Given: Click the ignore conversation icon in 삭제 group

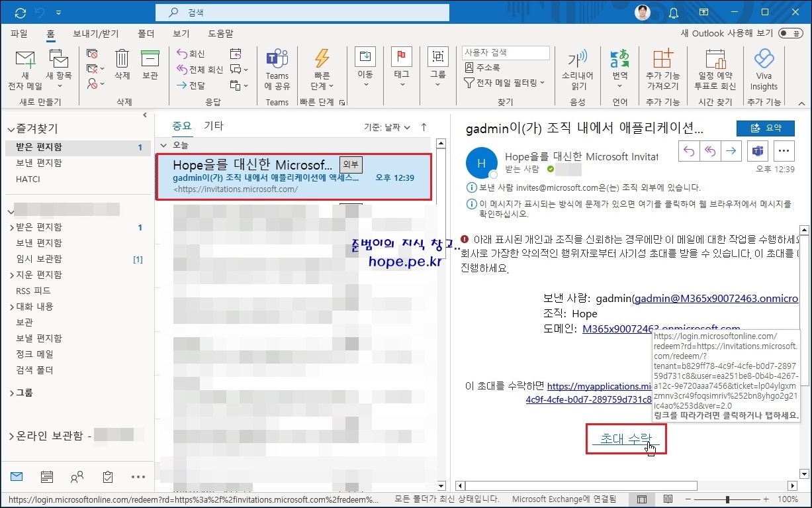Looking at the screenshot, I should pyautogui.click(x=92, y=54).
